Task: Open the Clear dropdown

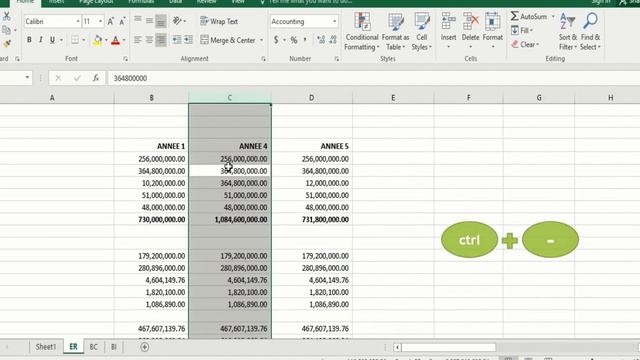Action: pos(525,44)
